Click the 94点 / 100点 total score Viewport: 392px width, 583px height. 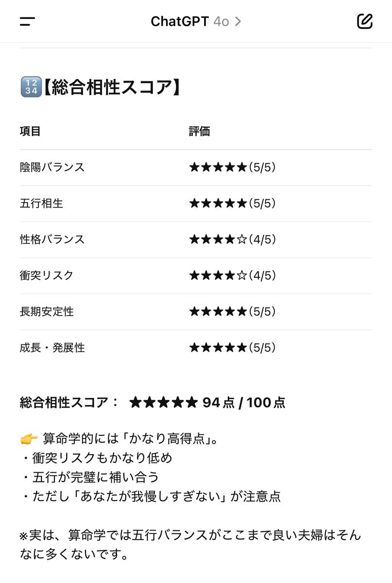pos(244,403)
